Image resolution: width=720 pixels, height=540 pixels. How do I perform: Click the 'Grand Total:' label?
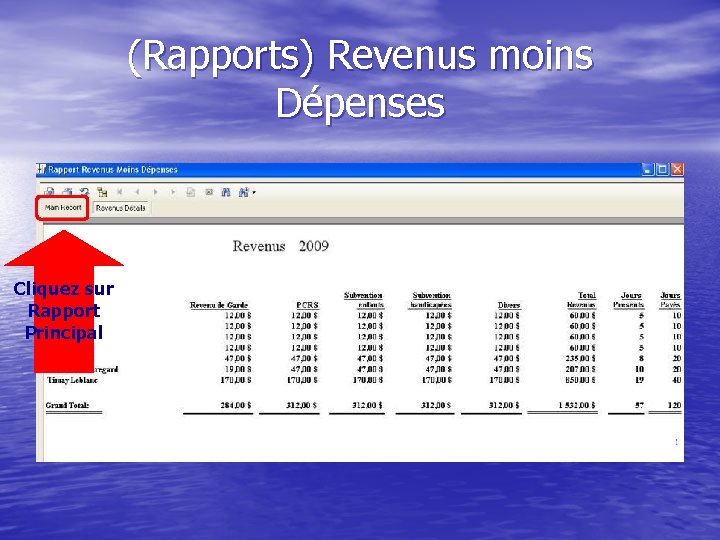pyautogui.click(x=68, y=405)
